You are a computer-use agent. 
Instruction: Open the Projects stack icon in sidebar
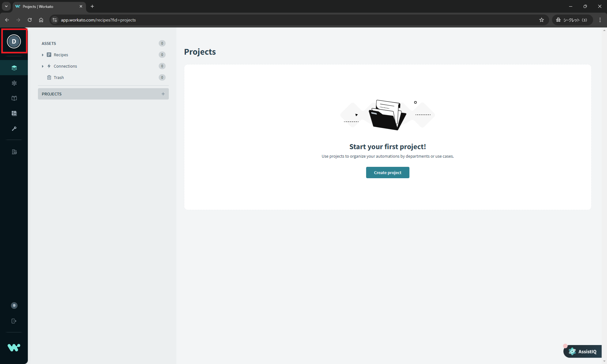point(14,68)
